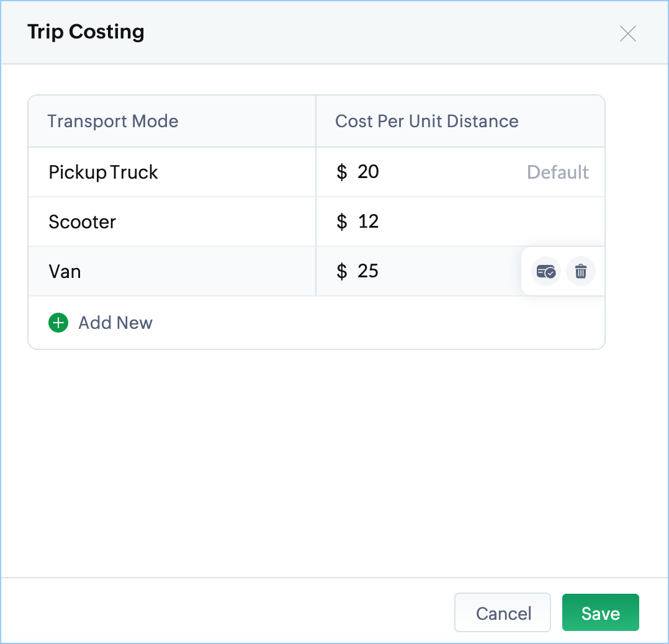Click the dollar sign in Scooter row
This screenshot has height=644, width=669.
[341, 221]
